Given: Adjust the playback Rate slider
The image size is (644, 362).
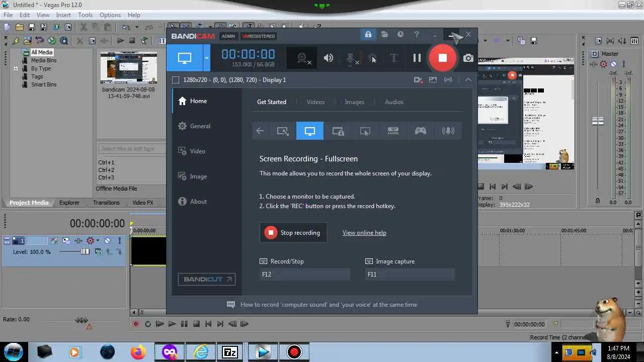Looking at the screenshot, I should [x=82, y=320].
